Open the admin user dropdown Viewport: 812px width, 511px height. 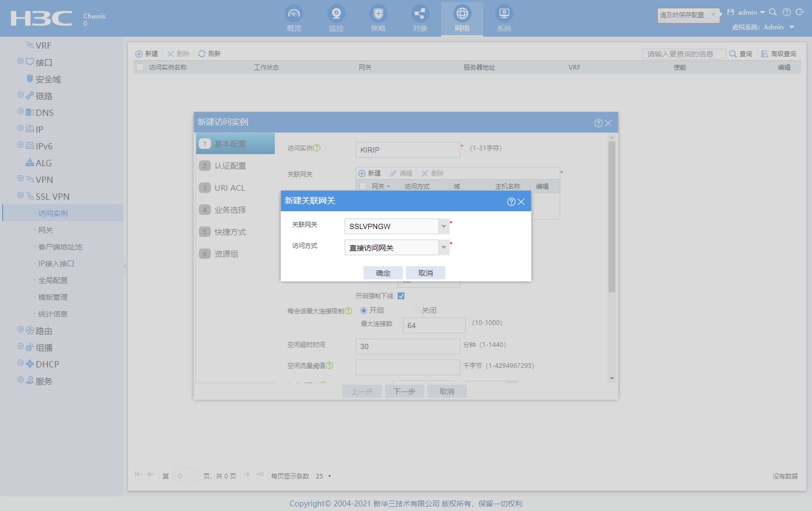(x=751, y=12)
